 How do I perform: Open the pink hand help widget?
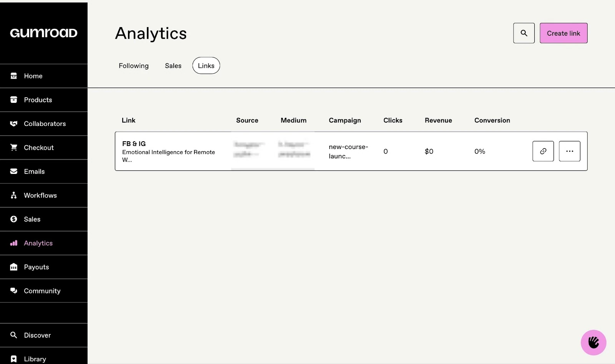[x=593, y=342]
